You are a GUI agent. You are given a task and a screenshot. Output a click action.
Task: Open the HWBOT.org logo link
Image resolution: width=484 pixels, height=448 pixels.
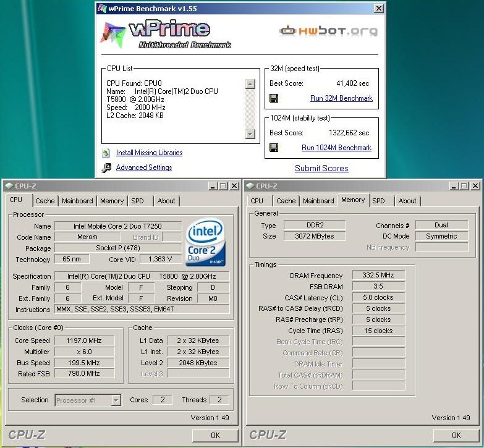click(328, 31)
